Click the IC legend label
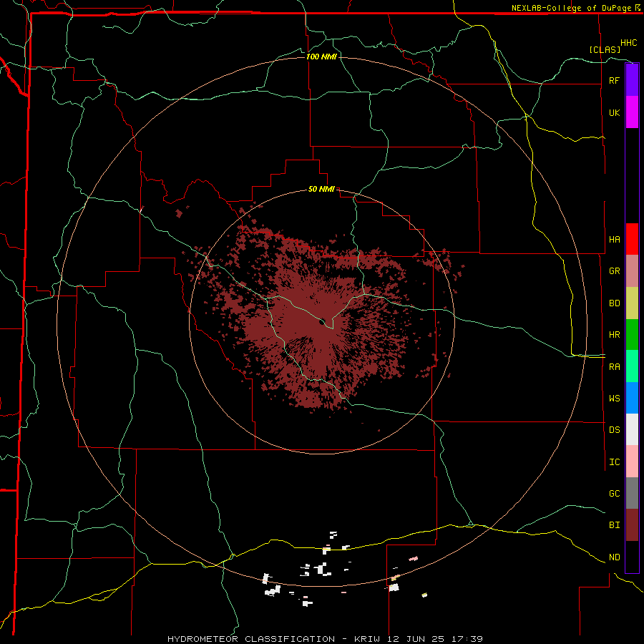Viewport: 644px width, 644px height. tap(614, 462)
